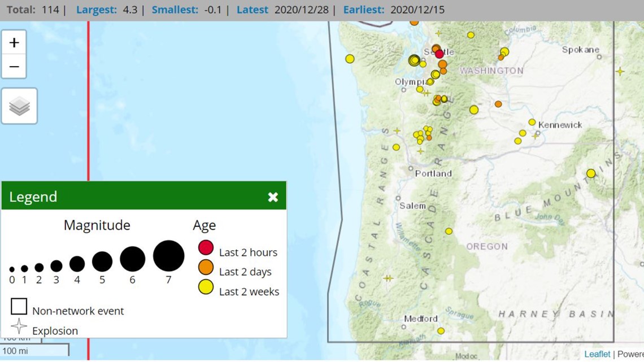Screen dimensions: 644x362
Task: Expand the basemap layer switcher
Action: click(20, 105)
